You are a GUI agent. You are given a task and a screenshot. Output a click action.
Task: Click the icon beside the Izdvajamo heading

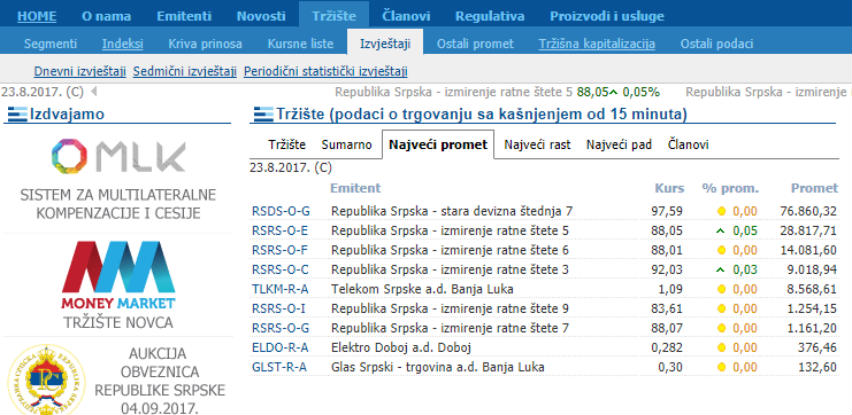17,115
